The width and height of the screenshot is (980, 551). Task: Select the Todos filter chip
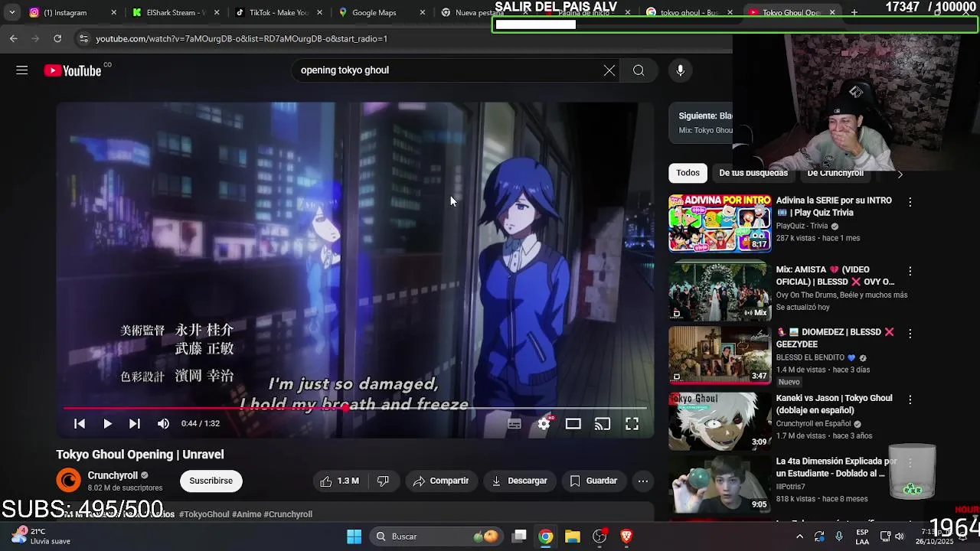[x=688, y=173]
